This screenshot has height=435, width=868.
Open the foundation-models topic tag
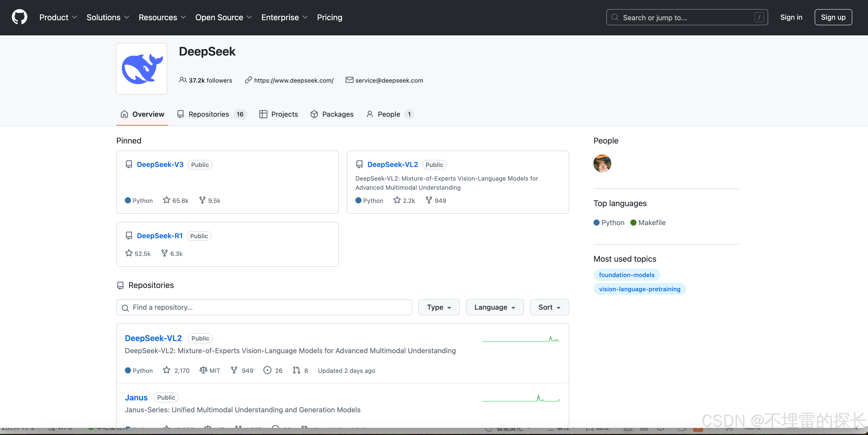626,275
